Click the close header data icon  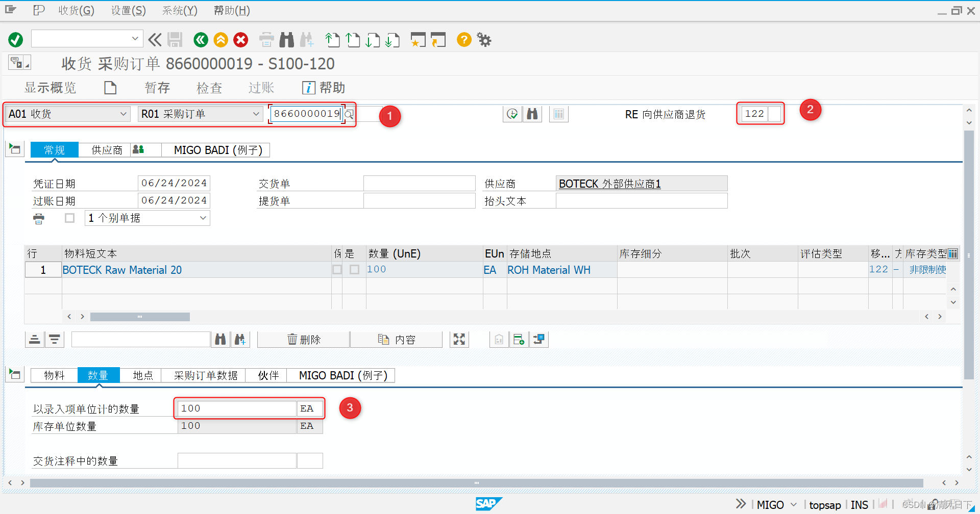pos(15,149)
